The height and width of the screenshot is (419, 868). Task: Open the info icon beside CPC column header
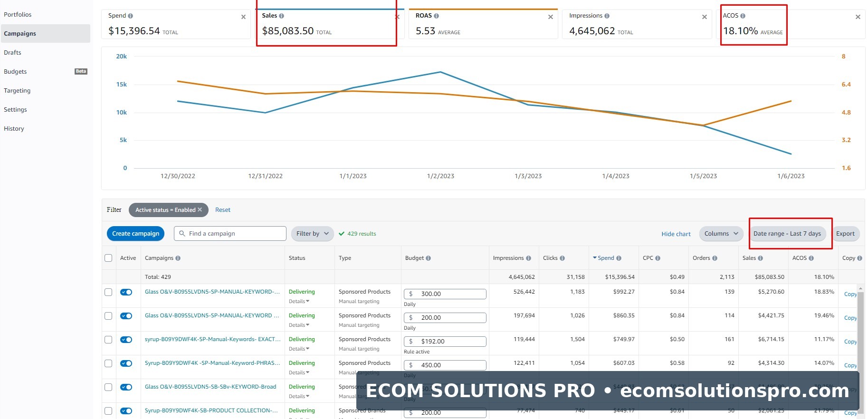click(658, 258)
